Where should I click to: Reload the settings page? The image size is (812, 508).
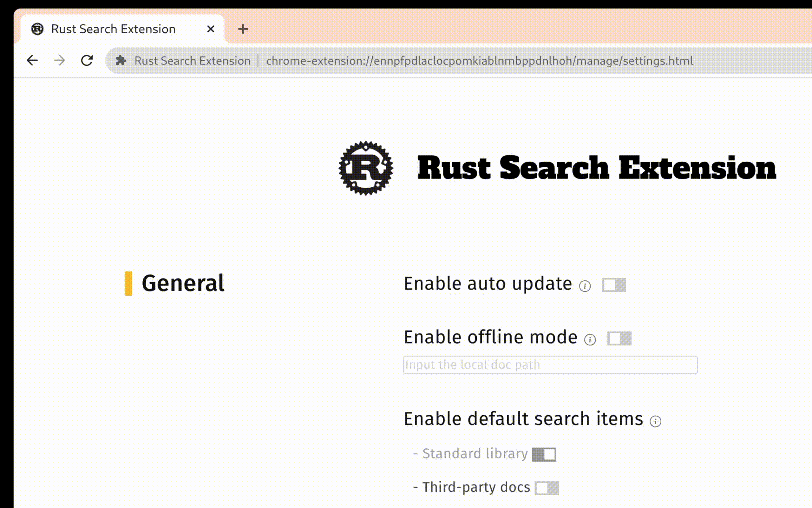click(87, 60)
